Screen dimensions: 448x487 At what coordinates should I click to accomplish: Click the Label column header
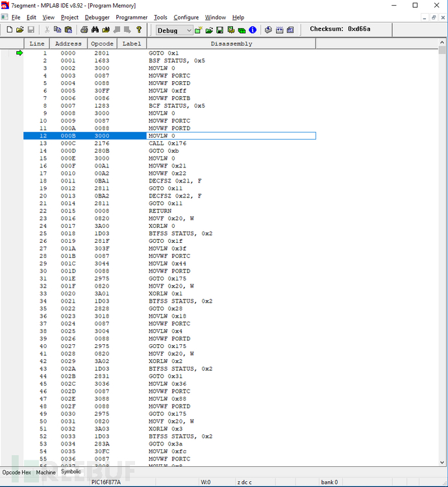tap(132, 44)
